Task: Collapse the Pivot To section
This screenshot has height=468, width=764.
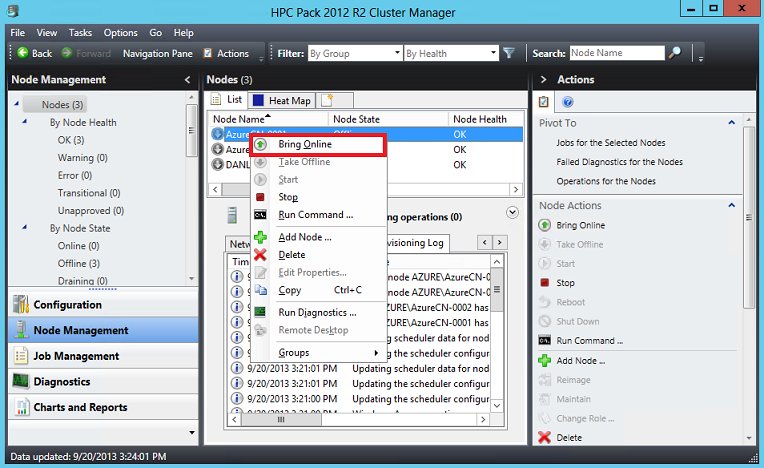Action: pyautogui.click(x=731, y=123)
